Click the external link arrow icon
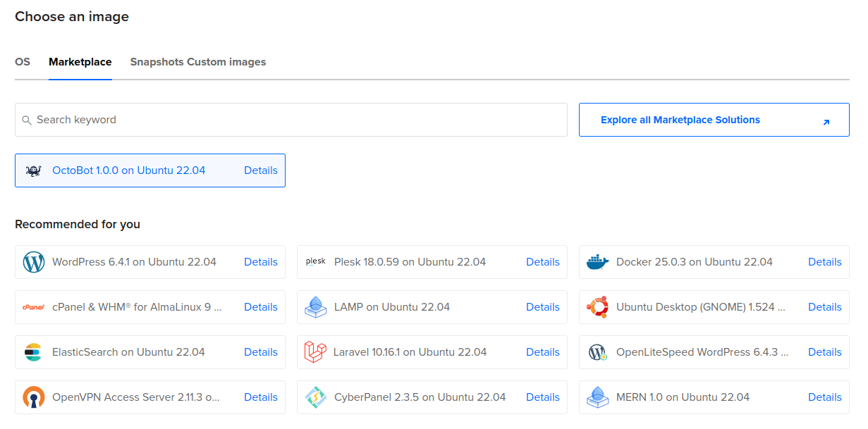The image size is (868, 429). click(x=826, y=122)
